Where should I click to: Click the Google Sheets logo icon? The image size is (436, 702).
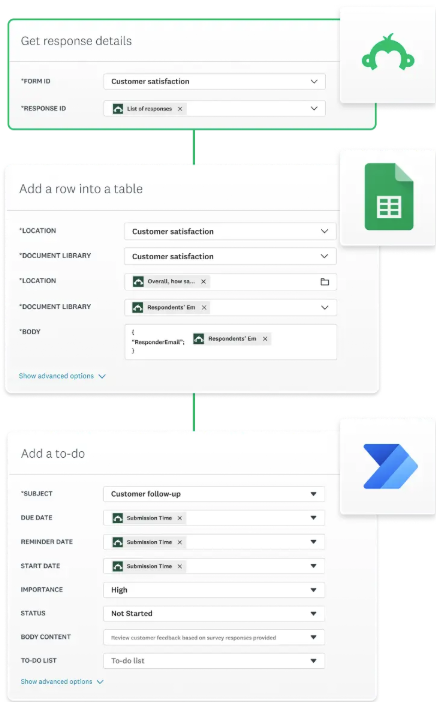(389, 197)
